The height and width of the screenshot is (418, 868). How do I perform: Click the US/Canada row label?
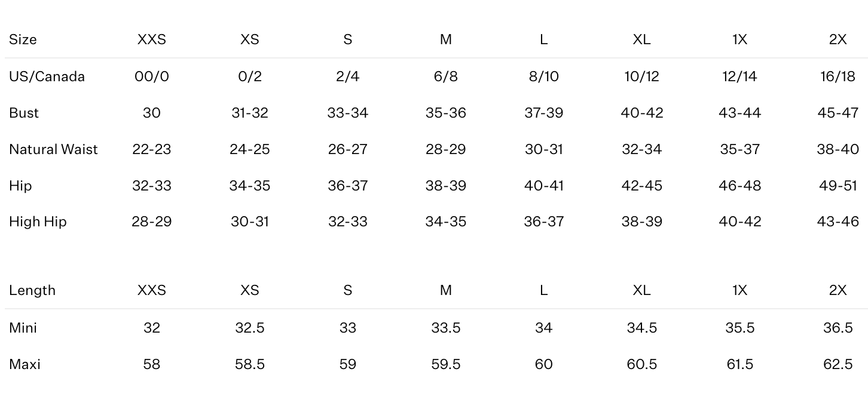(47, 76)
